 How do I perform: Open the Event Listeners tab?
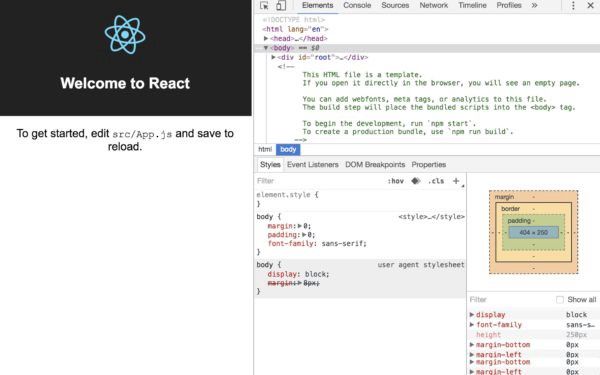(313, 165)
